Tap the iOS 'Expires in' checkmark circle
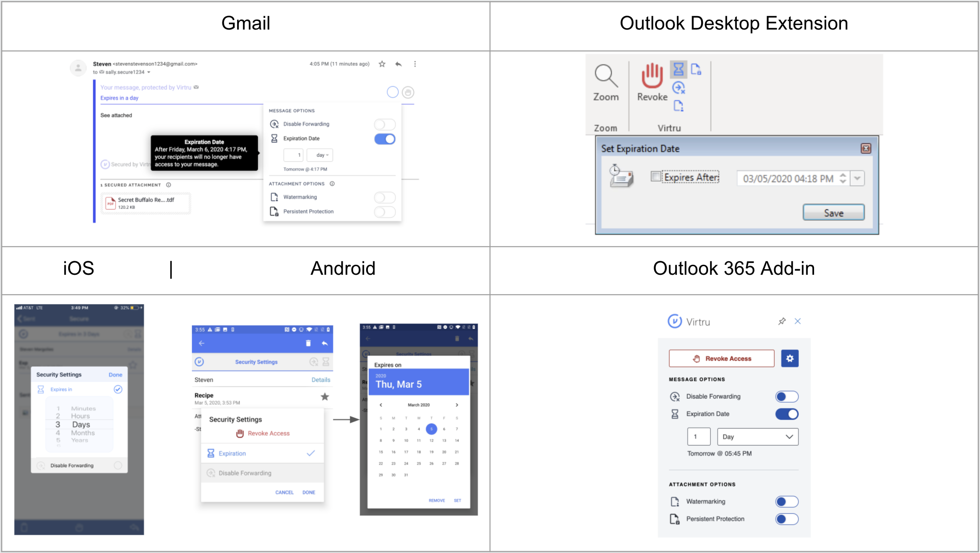 [118, 390]
